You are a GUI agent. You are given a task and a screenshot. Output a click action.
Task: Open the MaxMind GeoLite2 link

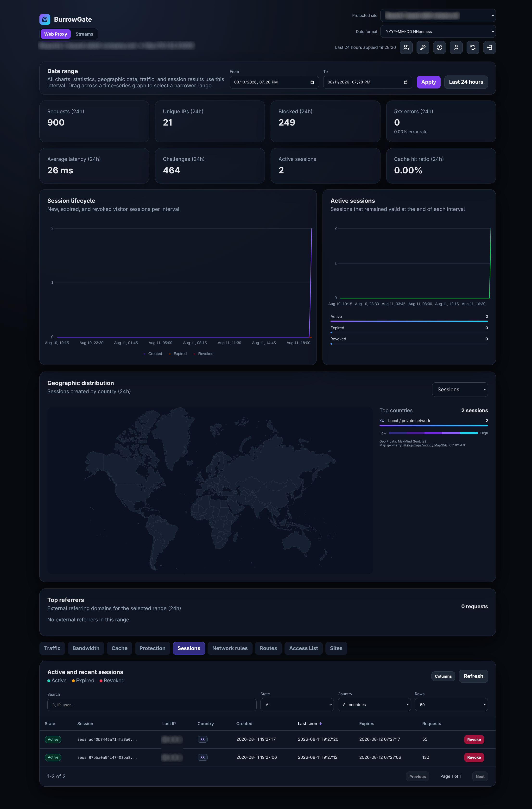pos(412,441)
